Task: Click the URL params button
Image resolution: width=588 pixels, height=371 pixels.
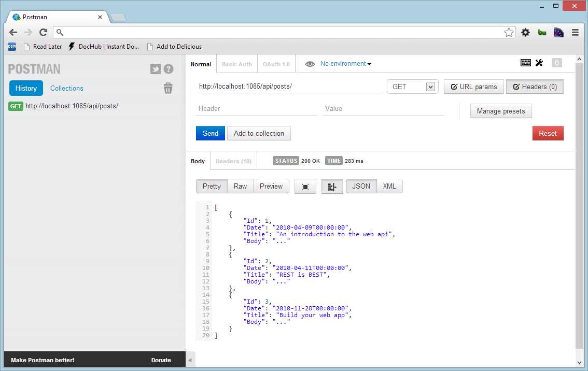Action: (x=473, y=87)
